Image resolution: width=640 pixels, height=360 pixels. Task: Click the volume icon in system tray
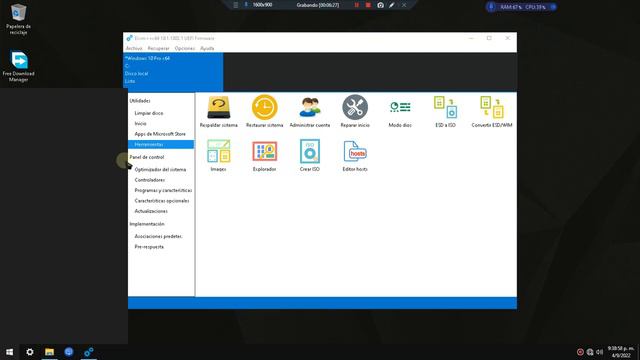tap(599, 352)
